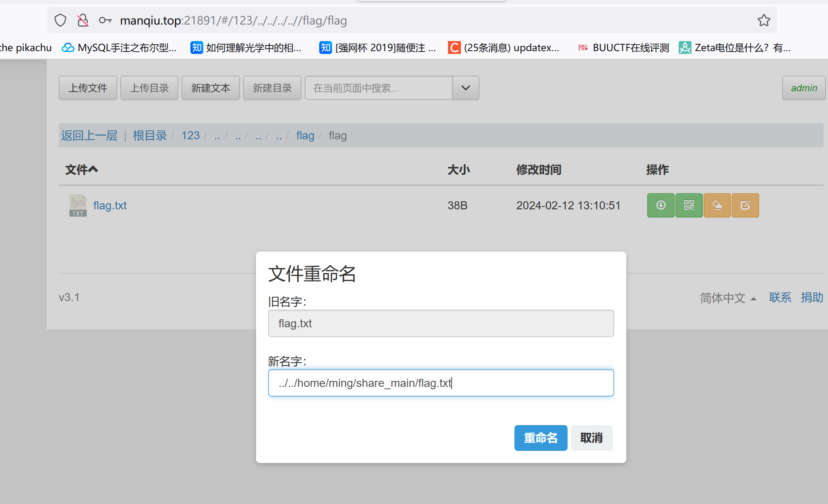828x504 pixels.
Task: Click the shield tracking protection icon
Action: pyautogui.click(x=60, y=20)
